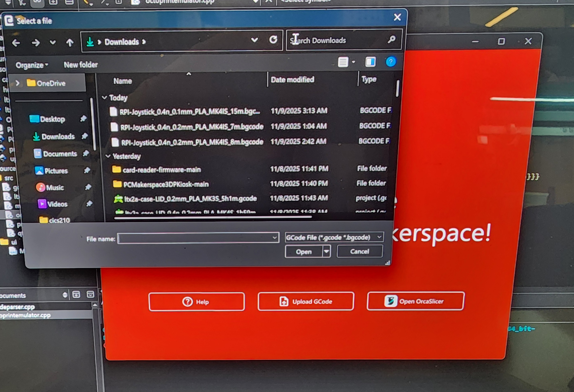Go up one folder level
The height and width of the screenshot is (392, 574).
click(70, 43)
